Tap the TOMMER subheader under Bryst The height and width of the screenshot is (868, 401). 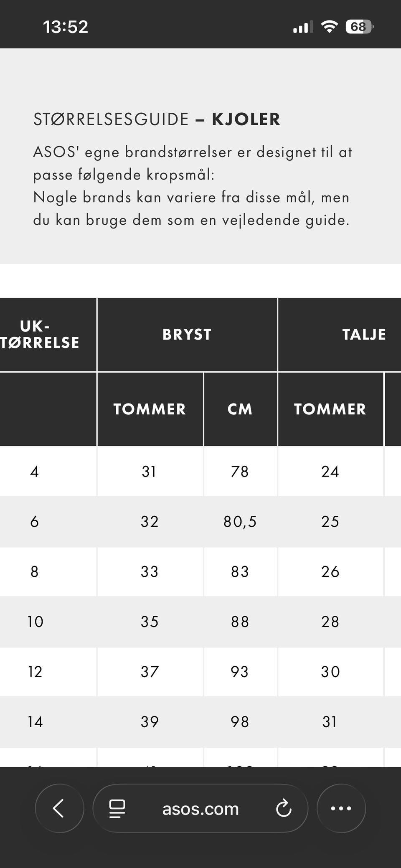[x=150, y=409]
